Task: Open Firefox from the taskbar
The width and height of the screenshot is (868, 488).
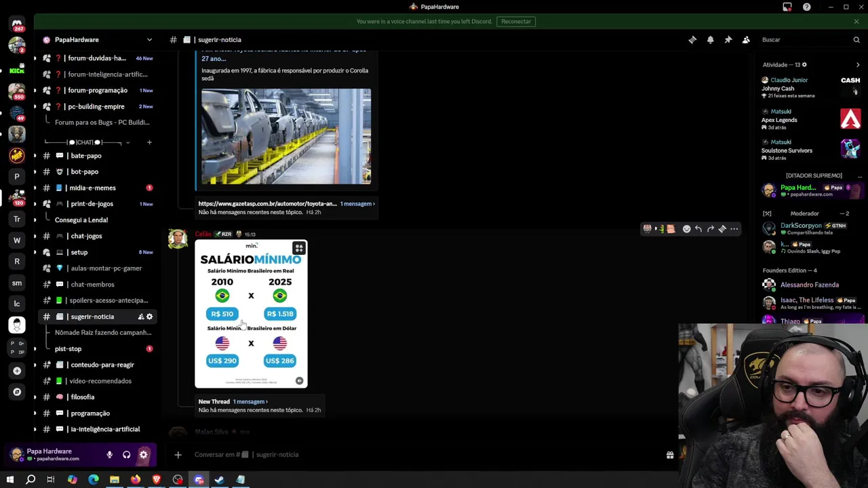Action: point(136,480)
